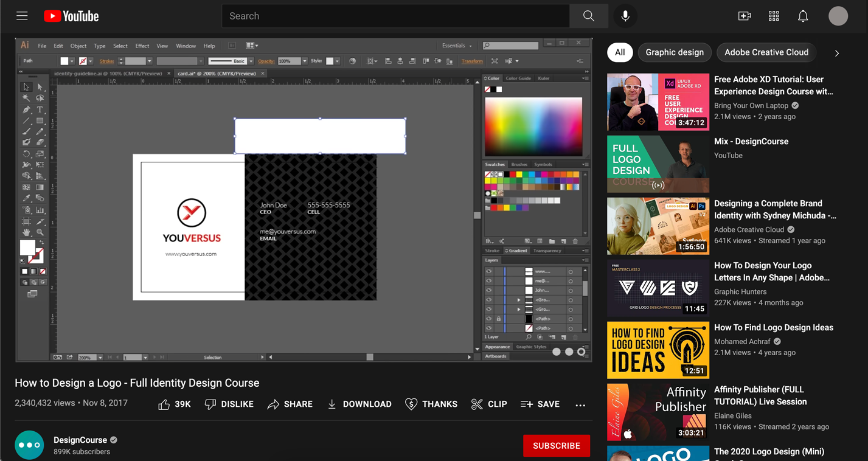Open the fill color dropdown in the control bar
Screen dimensions: 868x461
[x=72, y=61]
